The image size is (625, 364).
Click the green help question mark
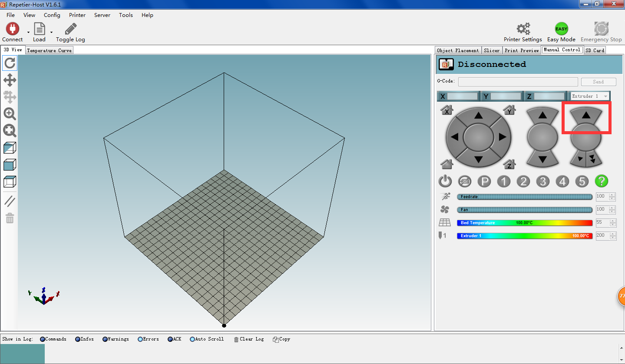coord(601,181)
